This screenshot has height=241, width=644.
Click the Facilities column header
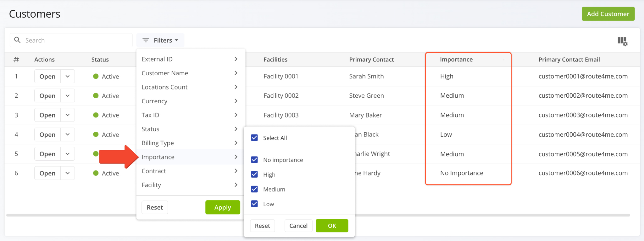click(275, 60)
